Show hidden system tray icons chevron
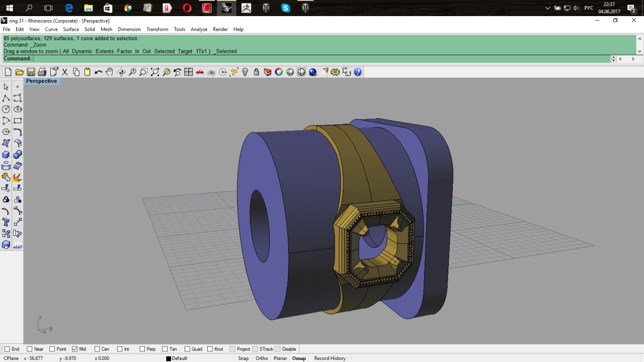The height and width of the screenshot is (362, 644). pyautogui.click(x=548, y=8)
